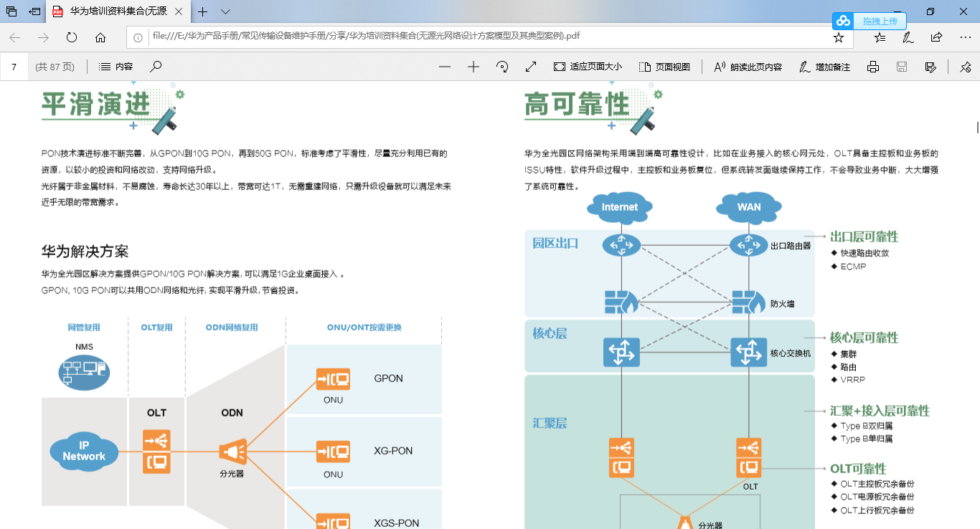Screen dimensions: 980x529
Task: Click the 高可靠性 heading
Action: click(x=577, y=105)
